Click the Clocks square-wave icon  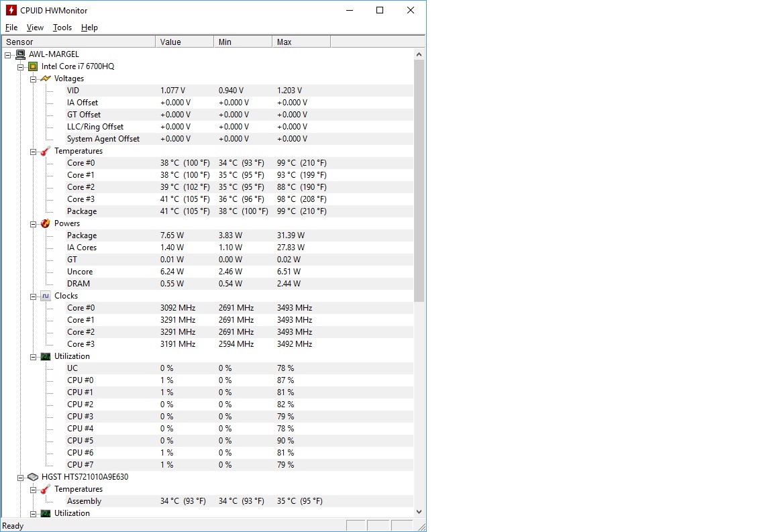[46, 296]
